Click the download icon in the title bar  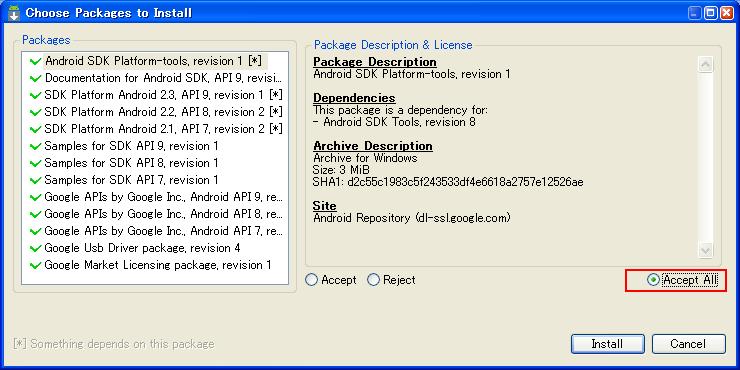[x=14, y=13]
